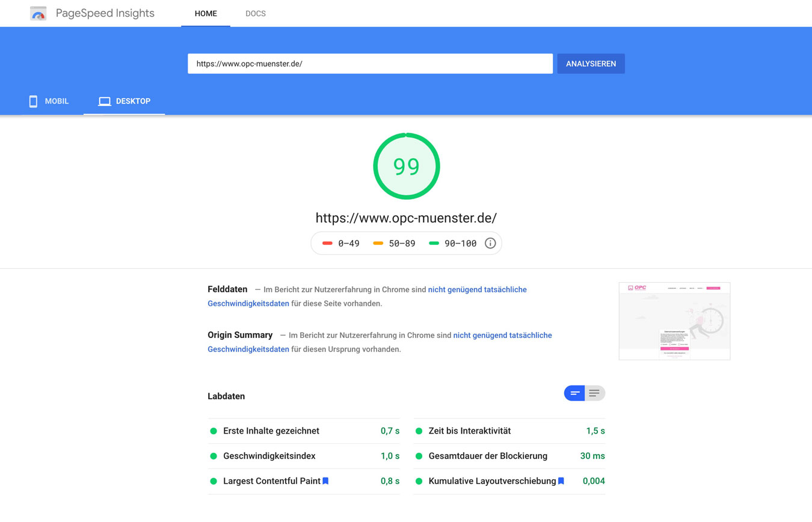
Task: Click the Origin Summary heading
Action: 240,335
